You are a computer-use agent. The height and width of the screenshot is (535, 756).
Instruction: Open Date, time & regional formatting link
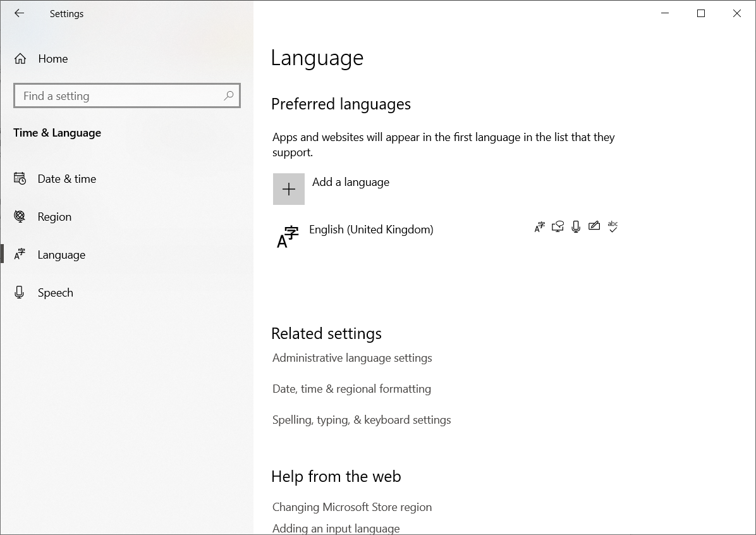(x=351, y=389)
